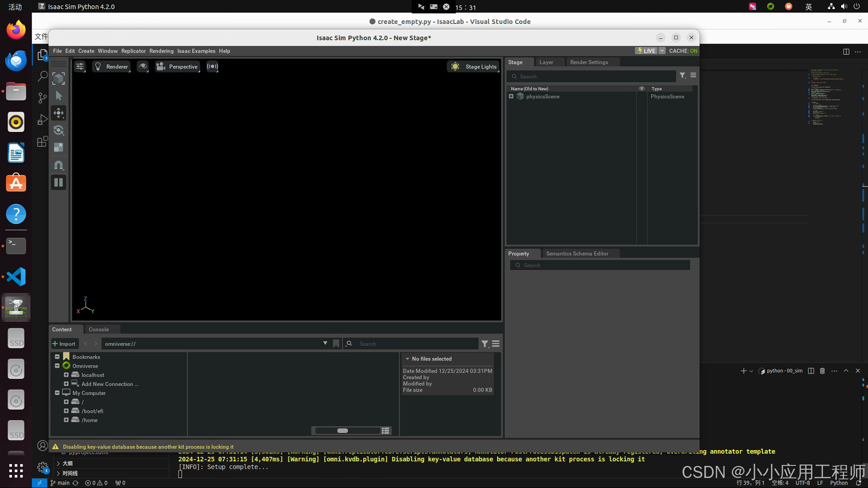Viewport: 868px width, 488px height.
Task: Open the Rendering menu
Action: [161, 51]
